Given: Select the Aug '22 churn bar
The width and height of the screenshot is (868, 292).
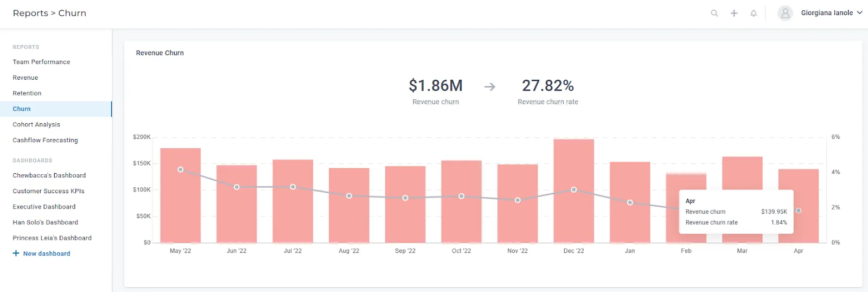Looking at the screenshot, I should click(349, 206).
